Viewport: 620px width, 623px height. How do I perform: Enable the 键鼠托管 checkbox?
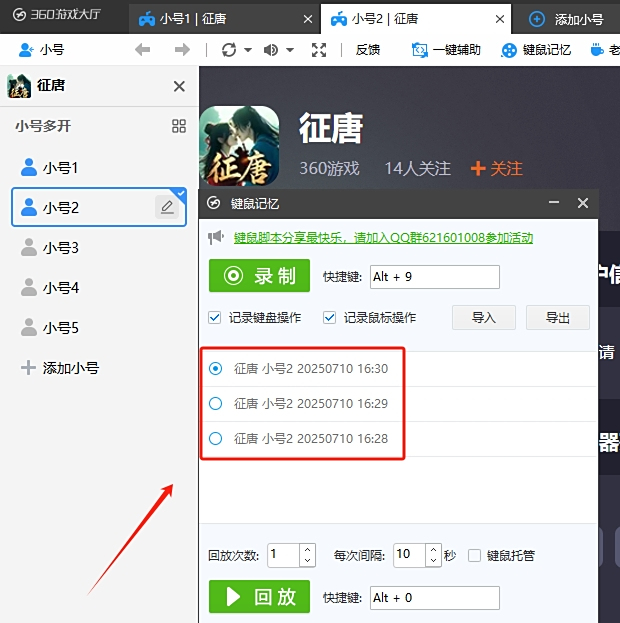pyautogui.click(x=475, y=555)
